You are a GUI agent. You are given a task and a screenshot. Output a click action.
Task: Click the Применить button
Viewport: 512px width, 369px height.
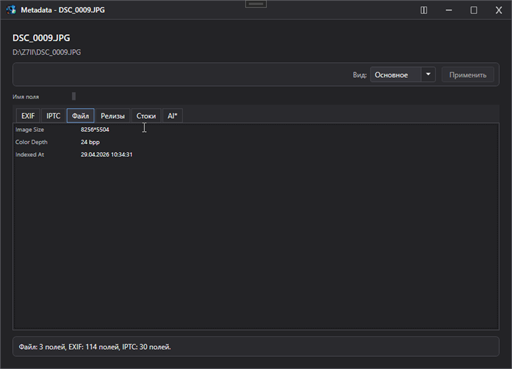click(468, 75)
